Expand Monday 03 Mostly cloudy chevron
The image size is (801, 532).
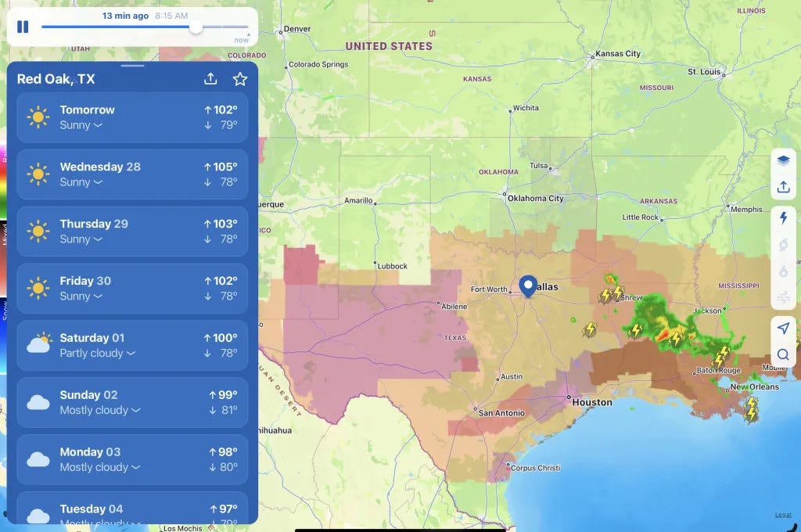136,468
